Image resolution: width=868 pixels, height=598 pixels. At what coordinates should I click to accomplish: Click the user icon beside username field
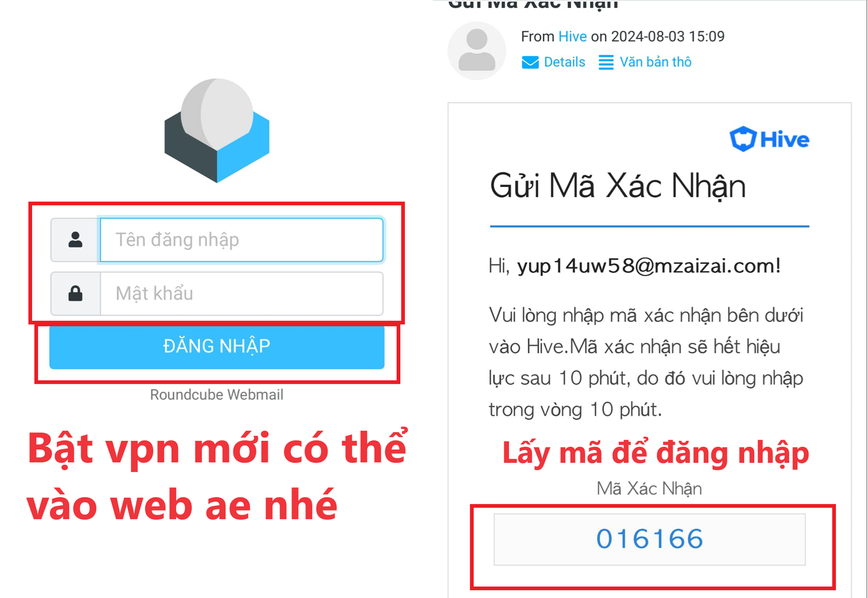click(75, 240)
